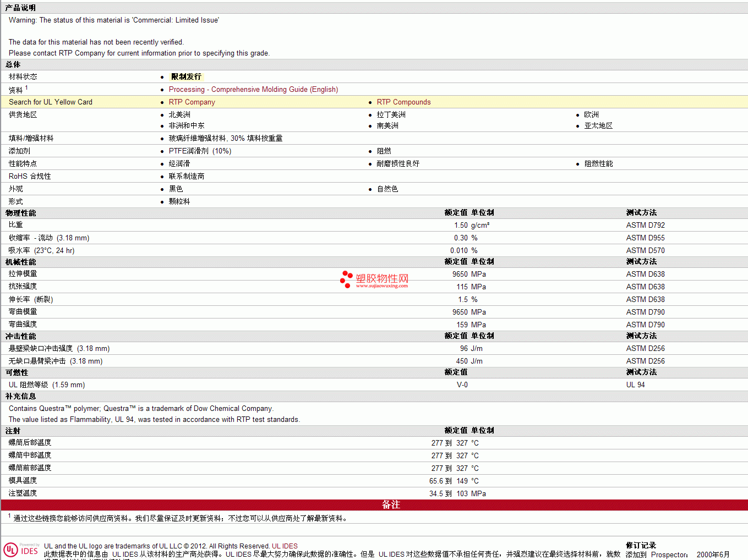Click the red 备注 bar
The image size is (748, 560).
pos(374,504)
